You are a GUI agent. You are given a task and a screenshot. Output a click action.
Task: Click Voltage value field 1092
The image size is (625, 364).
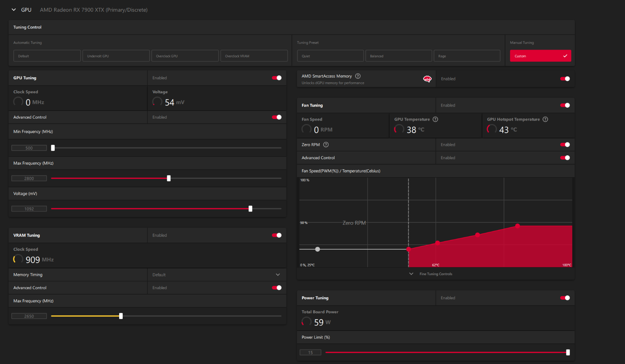pyautogui.click(x=29, y=209)
